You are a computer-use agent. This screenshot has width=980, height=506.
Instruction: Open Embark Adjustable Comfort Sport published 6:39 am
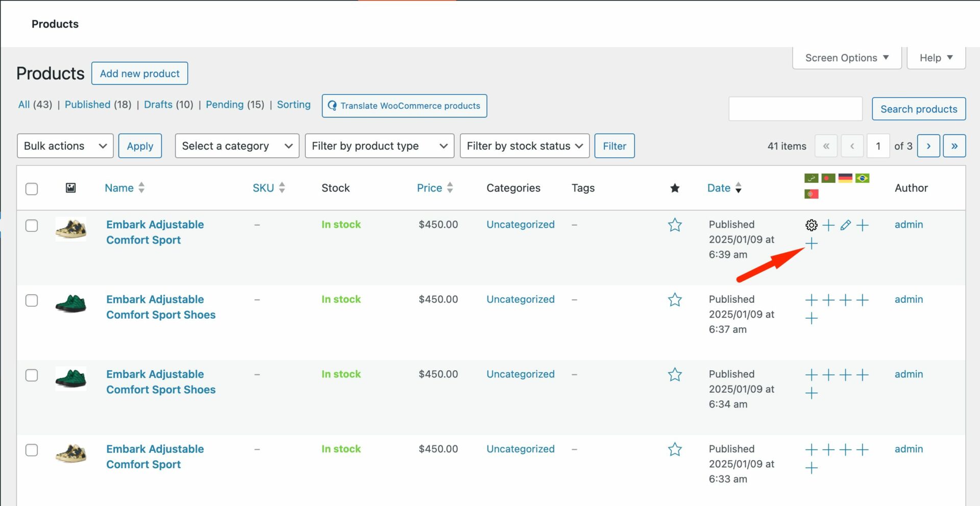tap(155, 232)
